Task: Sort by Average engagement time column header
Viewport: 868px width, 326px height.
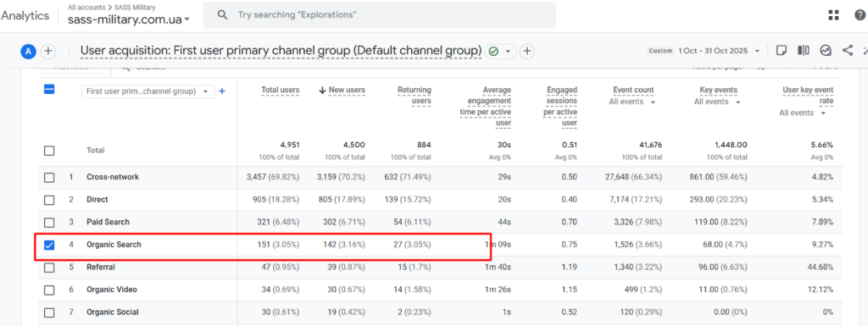Action: [x=486, y=107]
